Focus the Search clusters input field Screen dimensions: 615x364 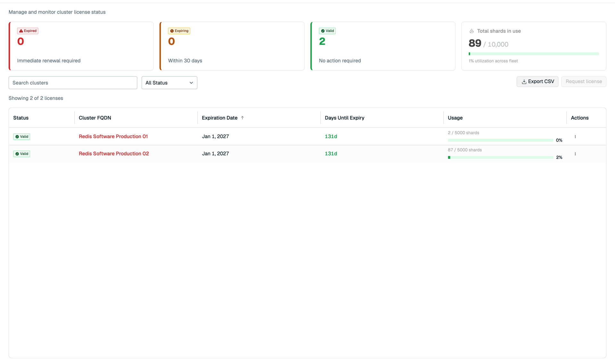(73, 83)
